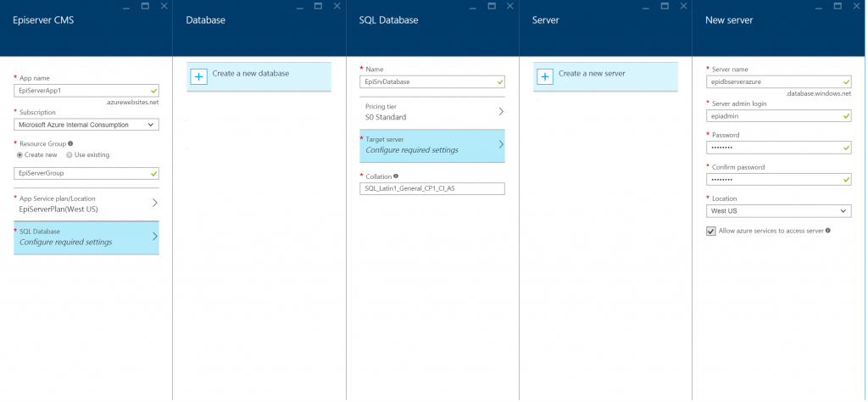
Task: Click the plus icon for Create a new database
Action: coord(199,76)
